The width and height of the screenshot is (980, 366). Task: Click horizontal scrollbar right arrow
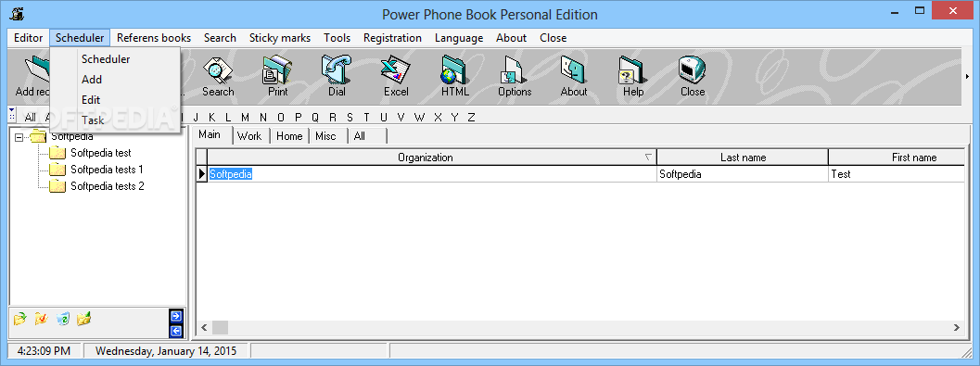click(x=956, y=327)
